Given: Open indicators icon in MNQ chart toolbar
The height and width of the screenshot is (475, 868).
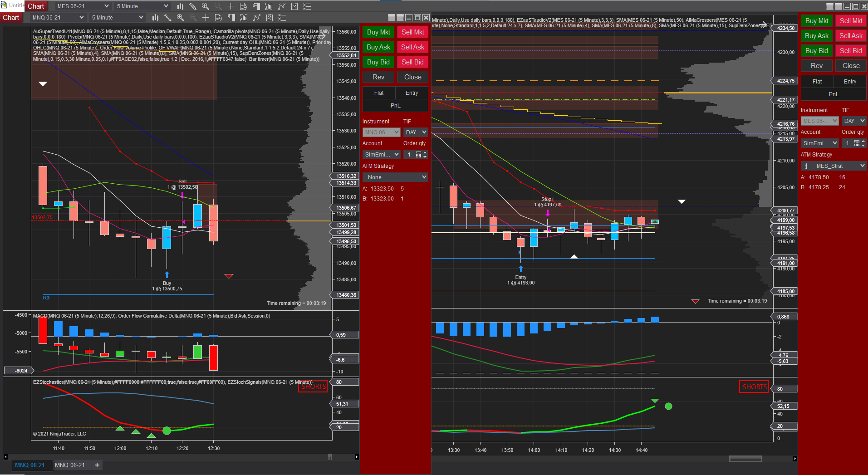Looking at the screenshot, I should pos(257,18).
